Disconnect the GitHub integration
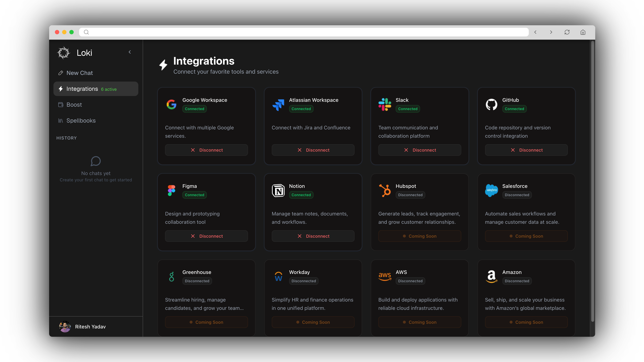The image size is (644, 362). click(x=526, y=150)
